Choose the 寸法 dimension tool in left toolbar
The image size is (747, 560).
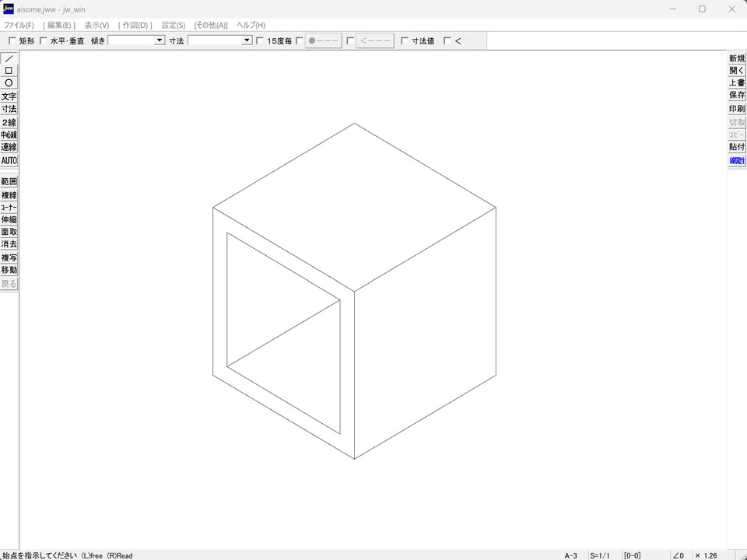click(x=9, y=110)
